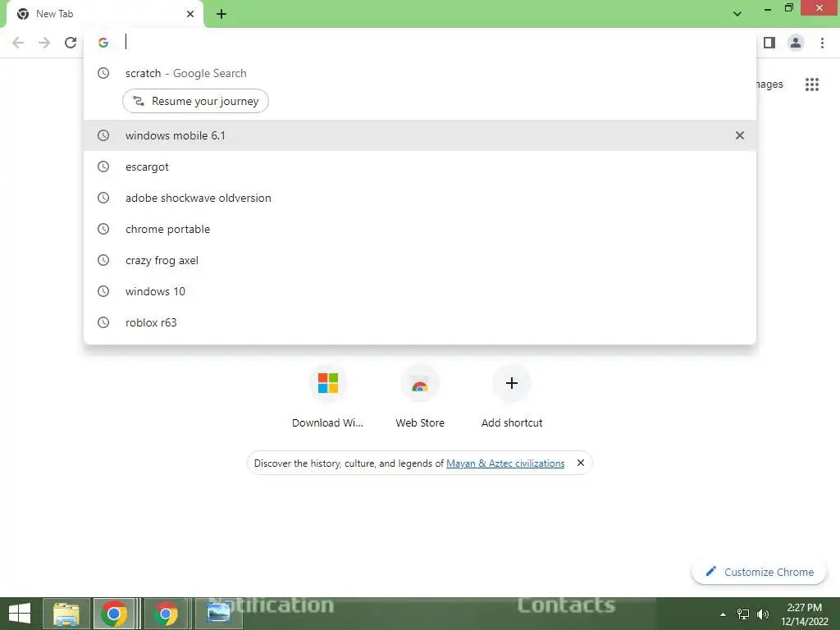840x630 pixels.
Task: Open the Mayan & Aztec civilizations link
Action: coord(505,463)
